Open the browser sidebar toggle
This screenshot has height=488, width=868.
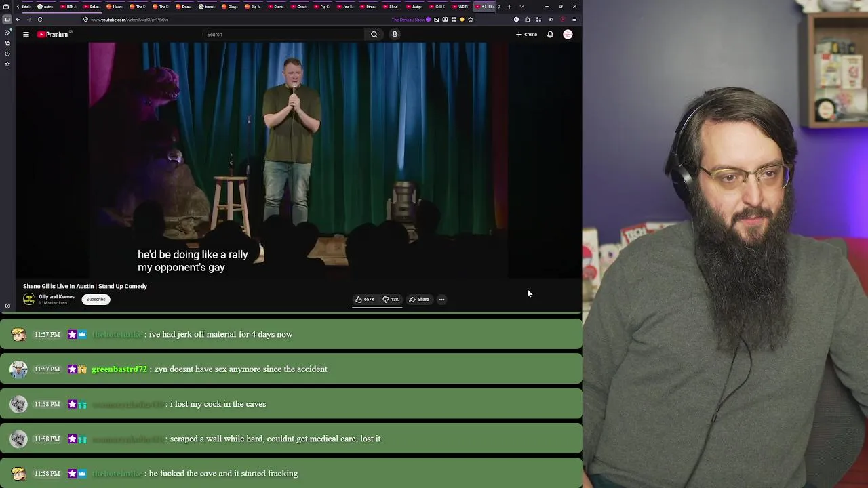[x=7, y=20]
